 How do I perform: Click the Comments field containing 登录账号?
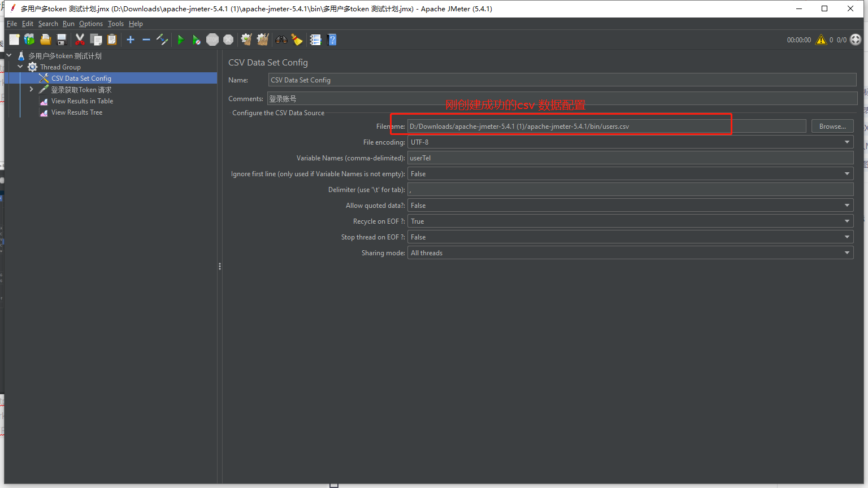[x=562, y=99]
